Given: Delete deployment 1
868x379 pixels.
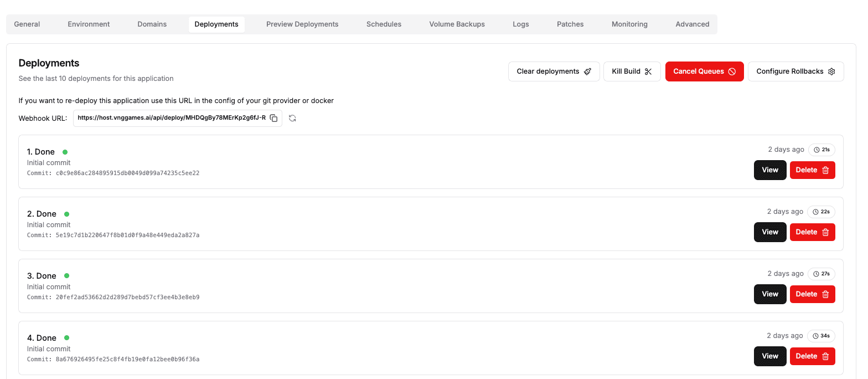Looking at the screenshot, I should (x=813, y=170).
